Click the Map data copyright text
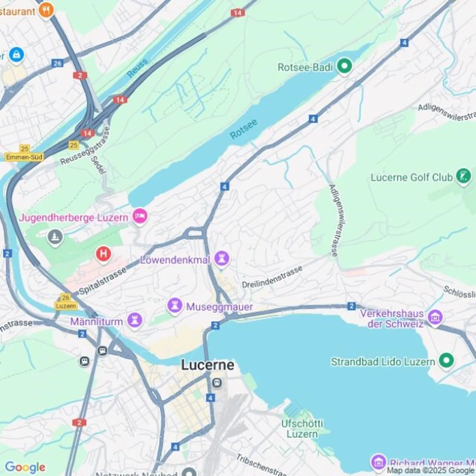476x476 pixels. coord(431,470)
